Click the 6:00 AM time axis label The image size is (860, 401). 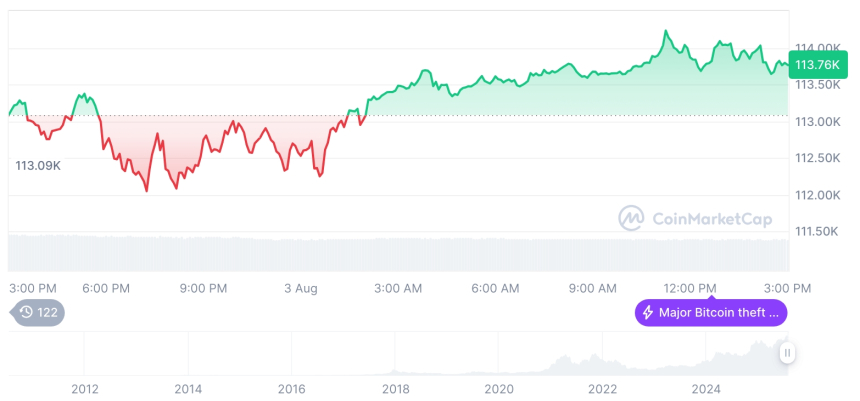click(495, 288)
